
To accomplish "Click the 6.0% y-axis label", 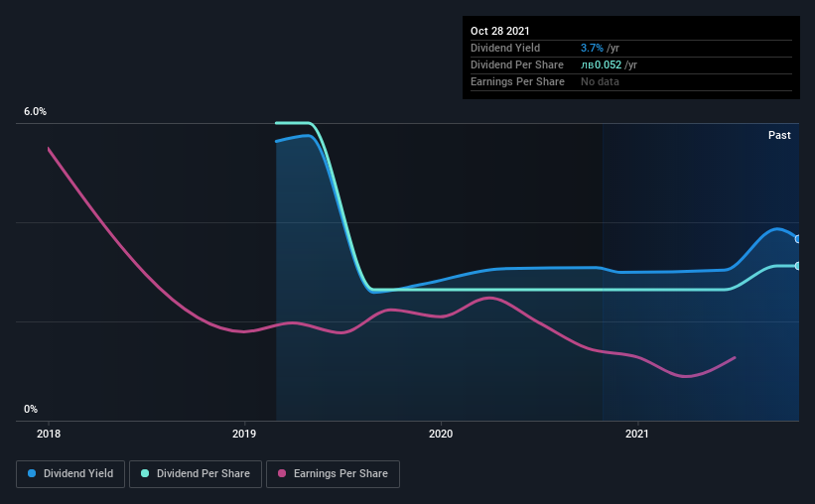I will point(35,112).
